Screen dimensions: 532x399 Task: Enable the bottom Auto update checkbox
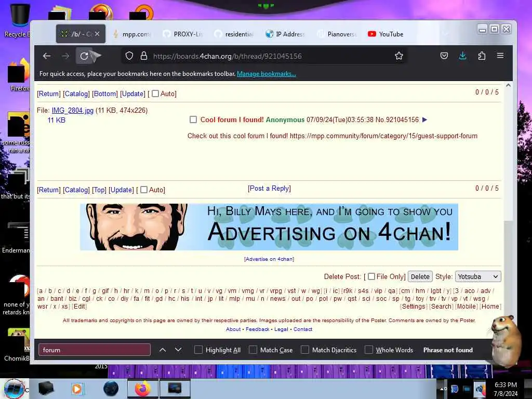coord(144,190)
